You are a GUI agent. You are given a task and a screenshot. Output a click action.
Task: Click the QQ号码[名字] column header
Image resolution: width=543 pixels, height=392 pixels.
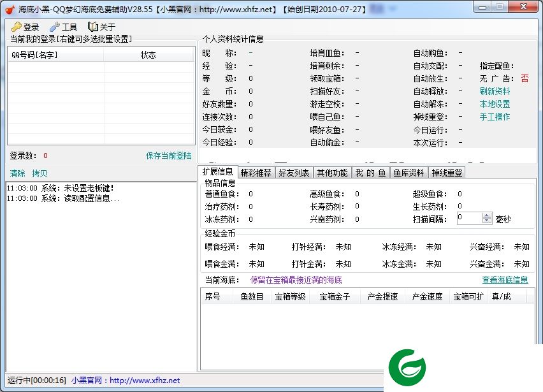55,55
